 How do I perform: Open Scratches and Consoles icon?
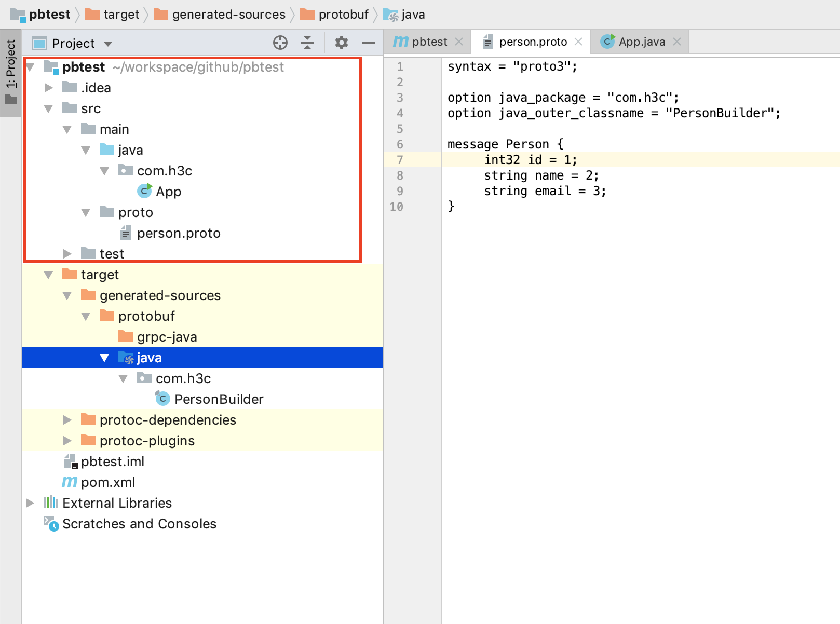point(51,523)
